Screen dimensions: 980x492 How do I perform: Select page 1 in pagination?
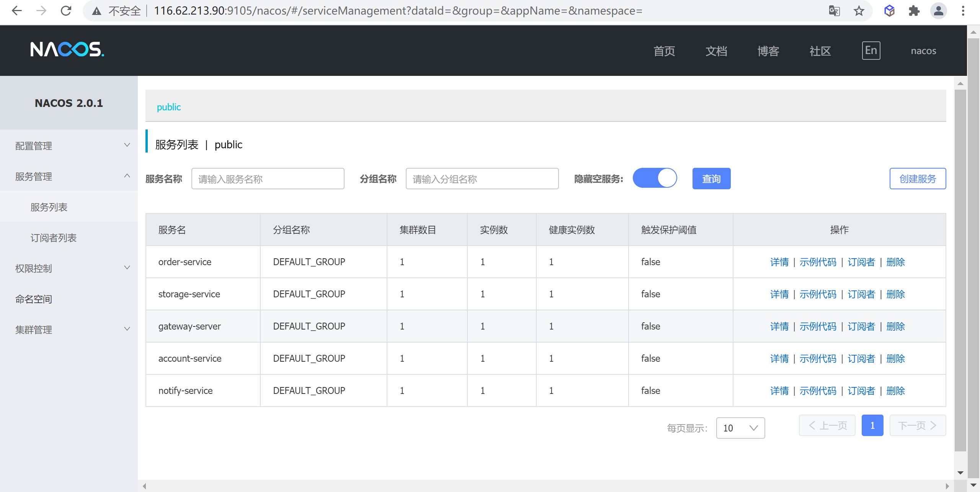(x=872, y=425)
